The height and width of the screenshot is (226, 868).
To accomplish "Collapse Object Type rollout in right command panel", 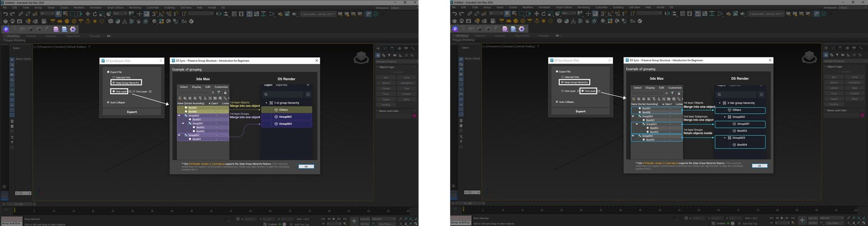I will (835, 67).
